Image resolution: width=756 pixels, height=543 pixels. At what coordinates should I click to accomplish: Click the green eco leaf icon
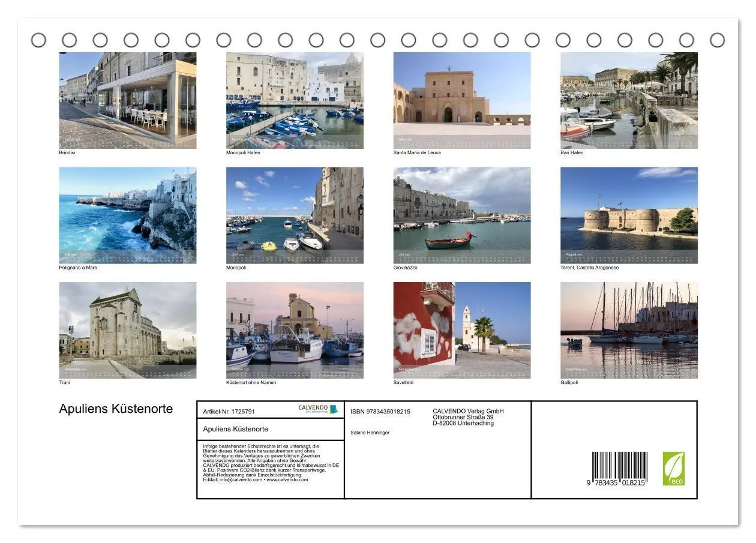click(x=673, y=469)
